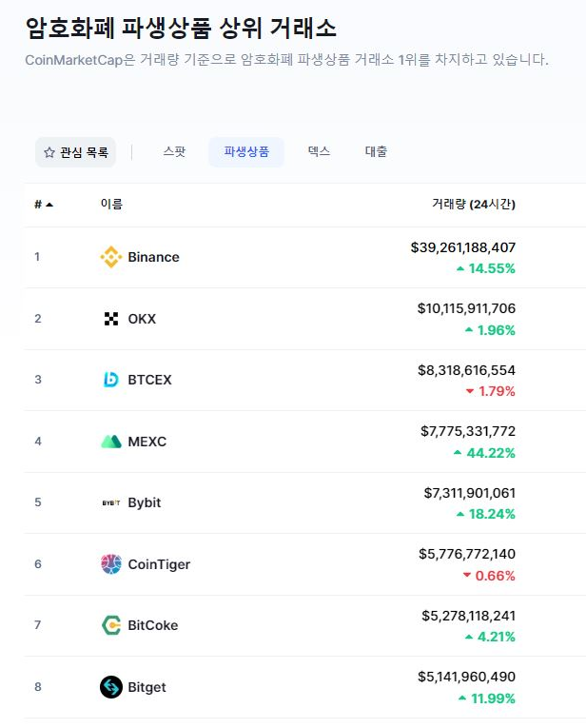Click BitCoke volume $5,278,118,241
The height and width of the screenshot is (728, 586).
[x=468, y=616]
